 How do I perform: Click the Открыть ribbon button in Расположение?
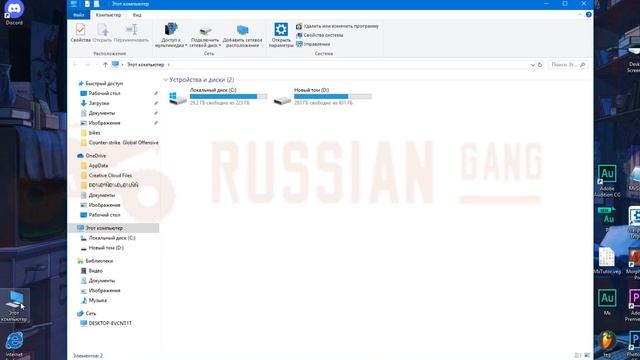click(x=102, y=33)
